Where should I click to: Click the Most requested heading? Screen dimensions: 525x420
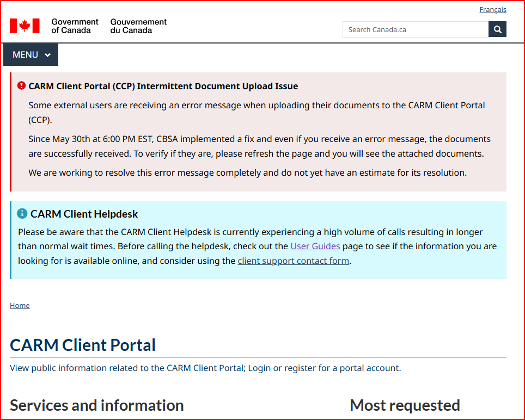click(405, 405)
